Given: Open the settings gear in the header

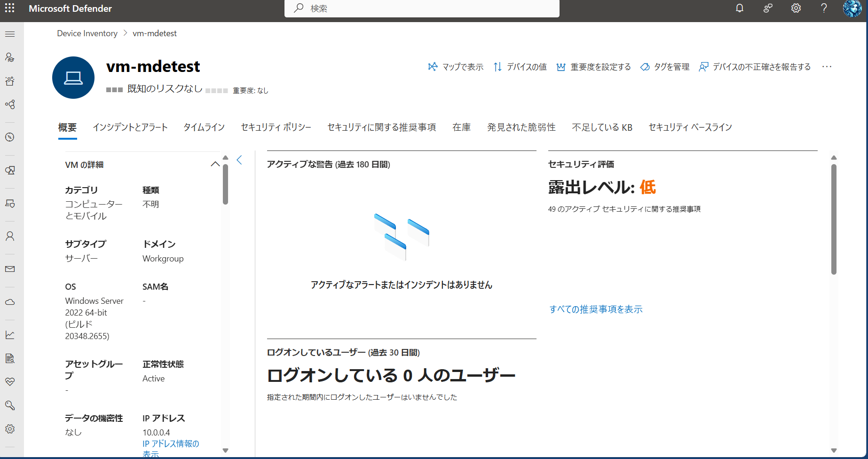Looking at the screenshot, I should click(x=796, y=8).
